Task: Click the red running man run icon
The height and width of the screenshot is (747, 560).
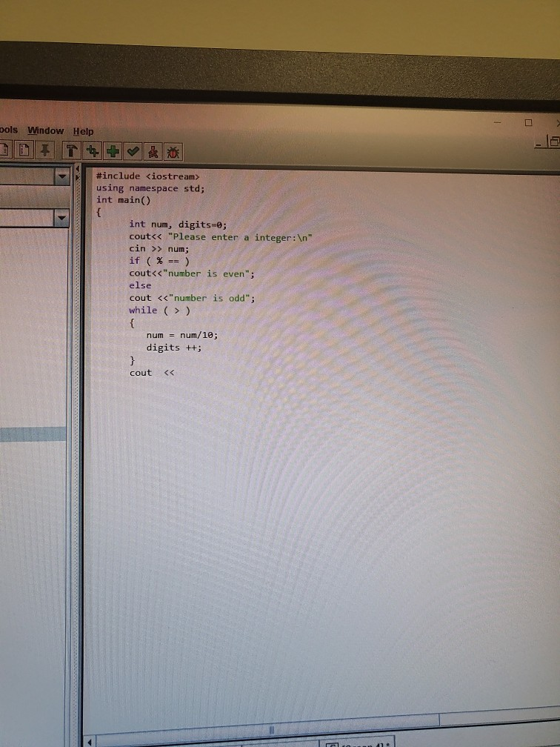Action: click(153, 153)
